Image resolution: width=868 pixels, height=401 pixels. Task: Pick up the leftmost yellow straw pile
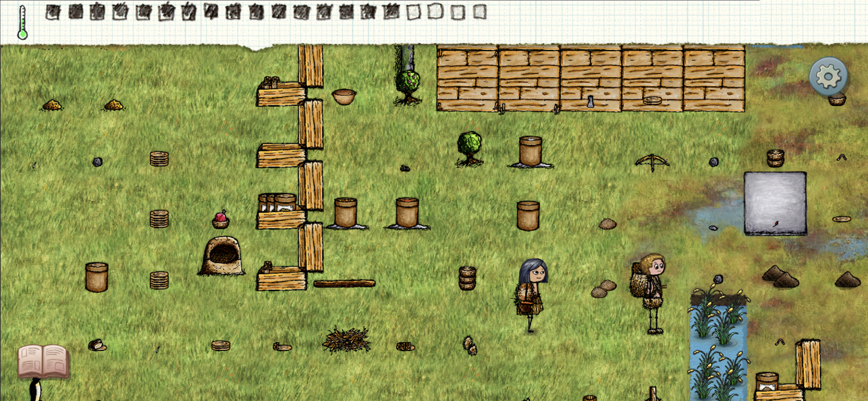52,105
